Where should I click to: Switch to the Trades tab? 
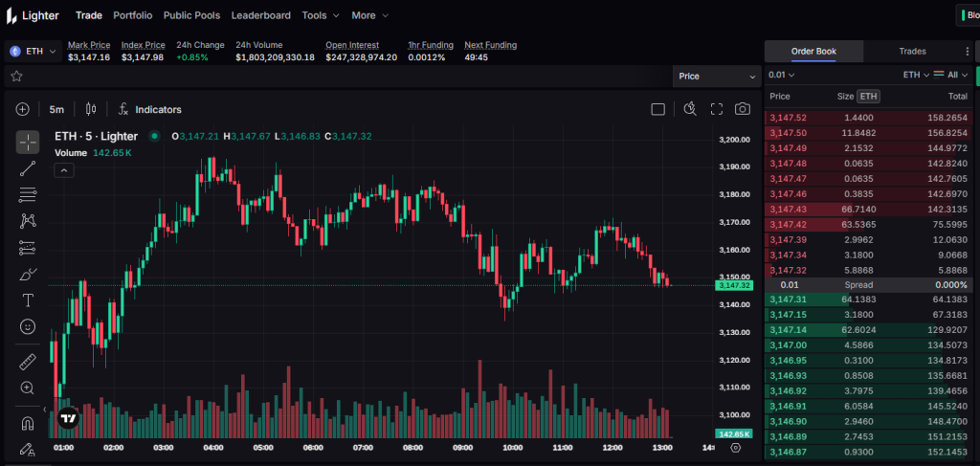point(911,51)
